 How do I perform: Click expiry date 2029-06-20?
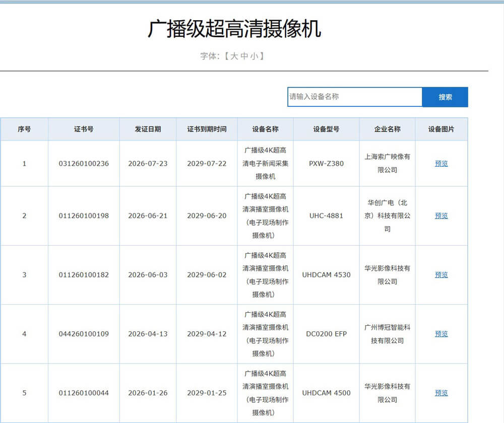click(207, 216)
